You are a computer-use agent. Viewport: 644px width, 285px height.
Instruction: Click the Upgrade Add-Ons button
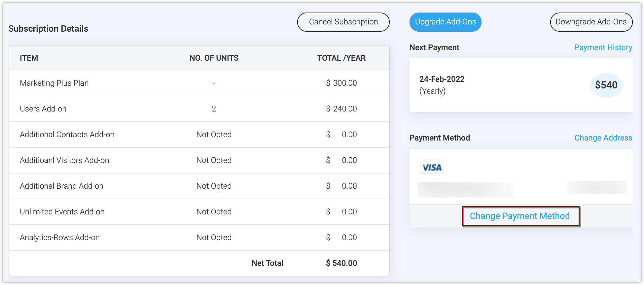point(445,22)
